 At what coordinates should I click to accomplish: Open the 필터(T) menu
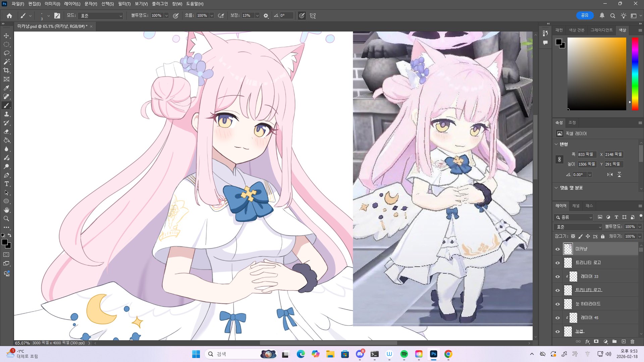[x=124, y=4]
